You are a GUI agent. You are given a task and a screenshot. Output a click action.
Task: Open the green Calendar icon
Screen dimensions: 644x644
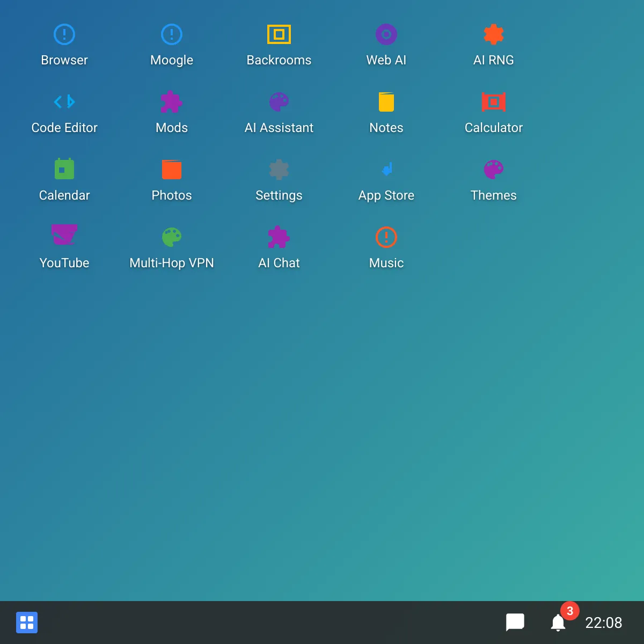64,170
